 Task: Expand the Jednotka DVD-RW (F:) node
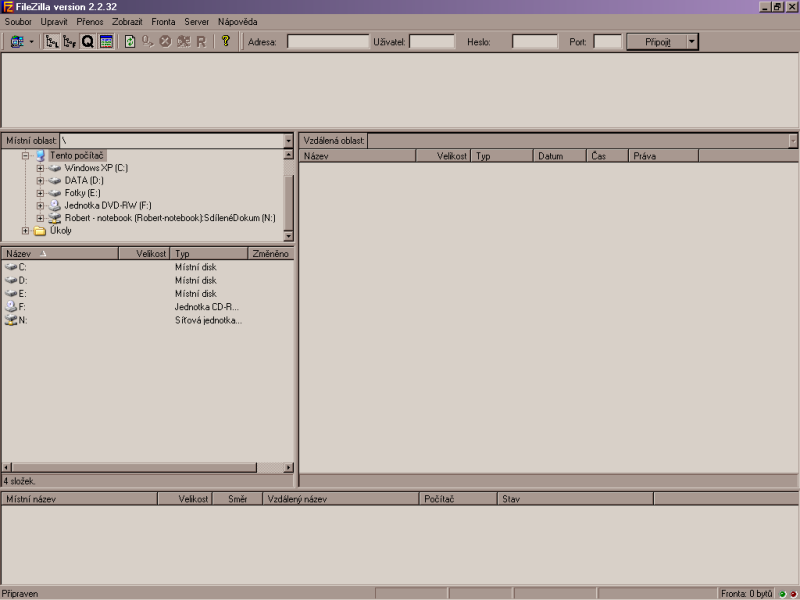point(40,206)
